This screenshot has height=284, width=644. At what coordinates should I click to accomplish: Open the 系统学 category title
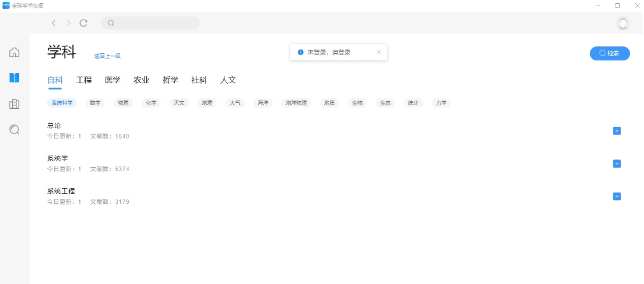57,158
